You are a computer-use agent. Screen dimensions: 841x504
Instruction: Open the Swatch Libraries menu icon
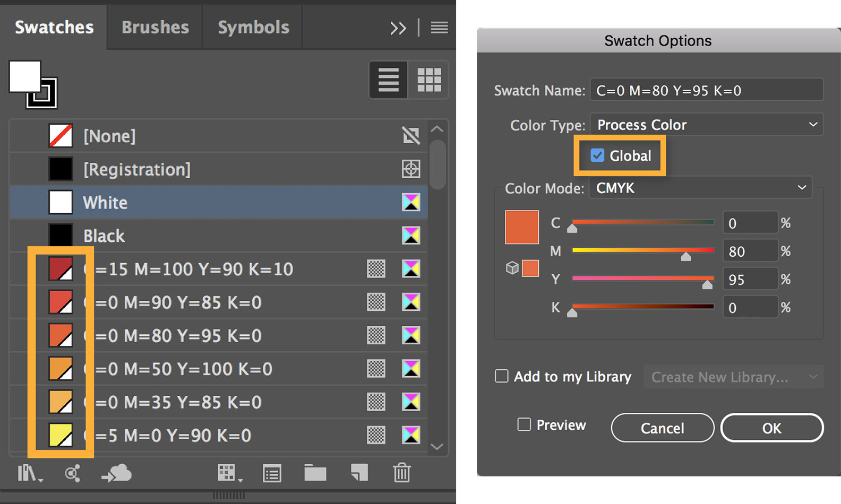tap(29, 473)
